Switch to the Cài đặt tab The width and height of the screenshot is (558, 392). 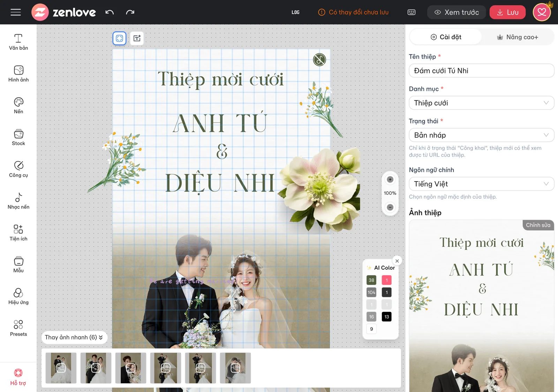pos(446,37)
